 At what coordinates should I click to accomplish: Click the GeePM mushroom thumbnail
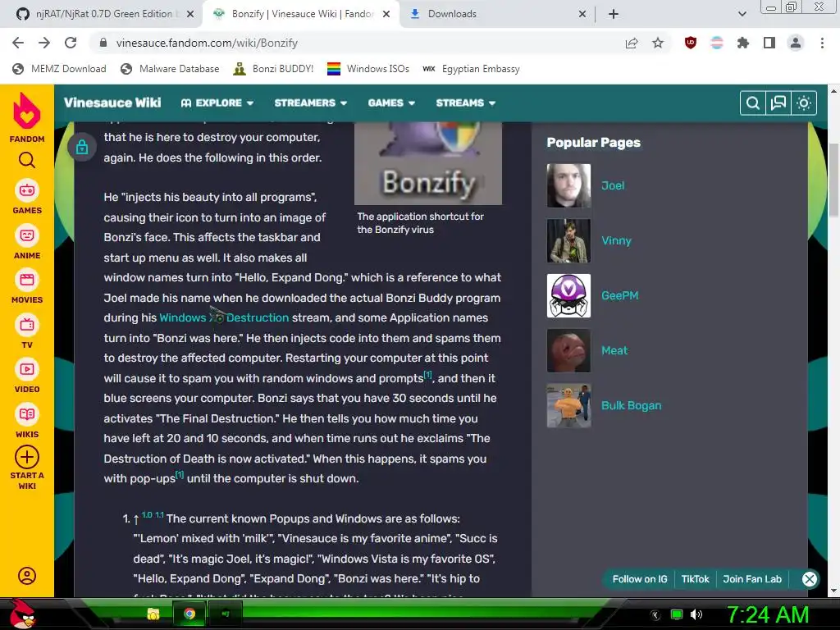point(568,295)
